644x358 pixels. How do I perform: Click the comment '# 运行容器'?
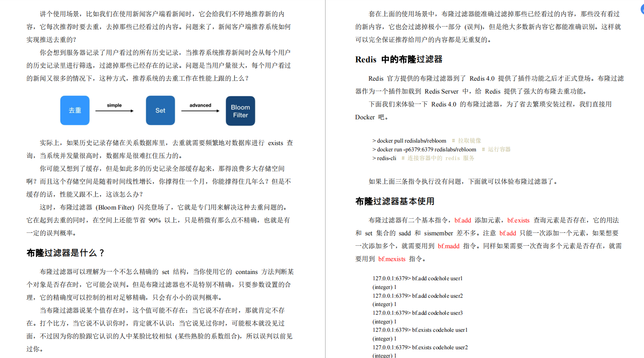pos(496,149)
